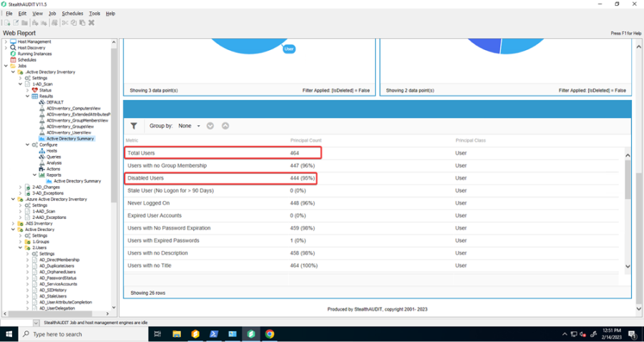644x342 pixels.
Task: Click the Running Instances tree icon
Action: point(13,54)
